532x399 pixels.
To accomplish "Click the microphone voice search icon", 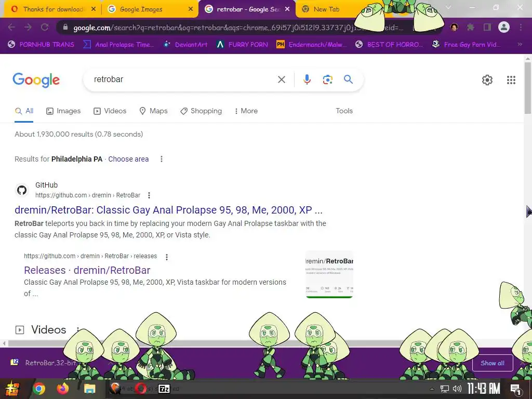I will [307, 79].
